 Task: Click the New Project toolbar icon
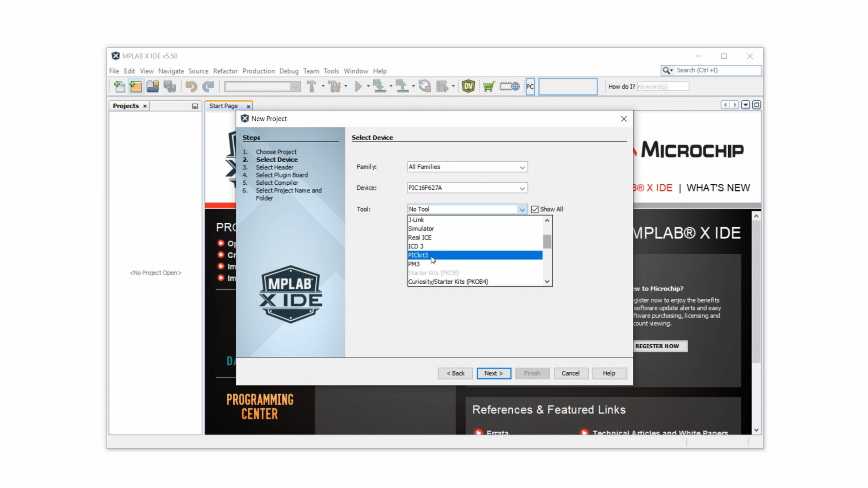point(136,86)
